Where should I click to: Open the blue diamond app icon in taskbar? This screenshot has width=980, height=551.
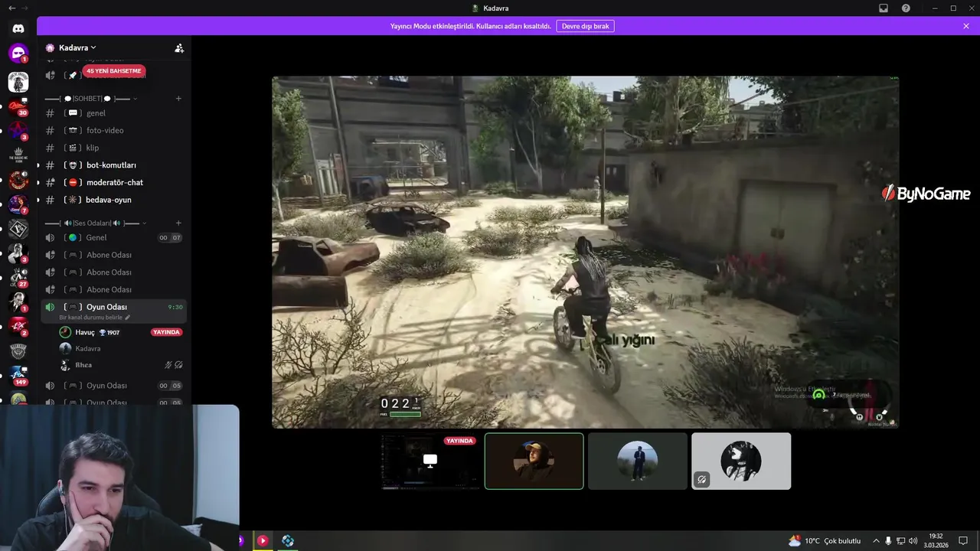pyautogui.click(x=288, y=540)
